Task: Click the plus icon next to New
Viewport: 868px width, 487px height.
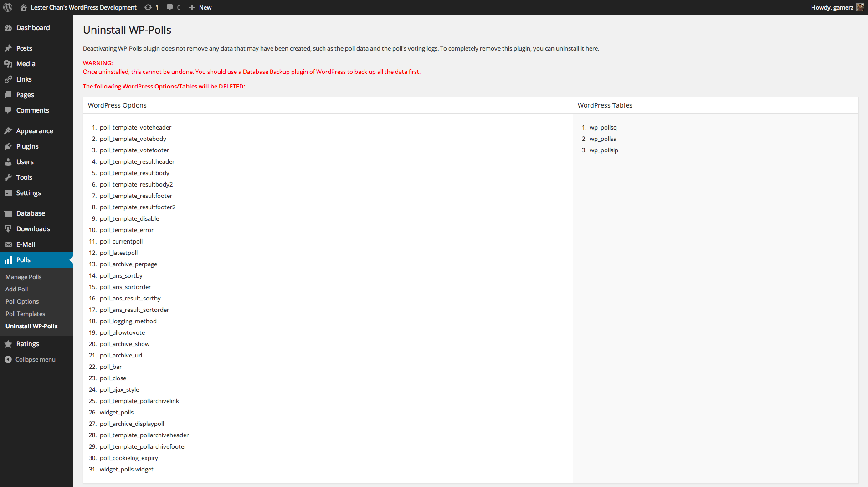Action: tap(192, 7)
